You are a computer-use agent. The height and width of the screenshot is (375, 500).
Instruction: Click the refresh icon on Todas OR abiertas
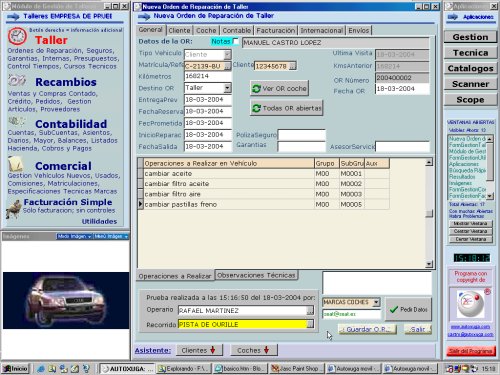pyautogui.click(x=256, y=108)
